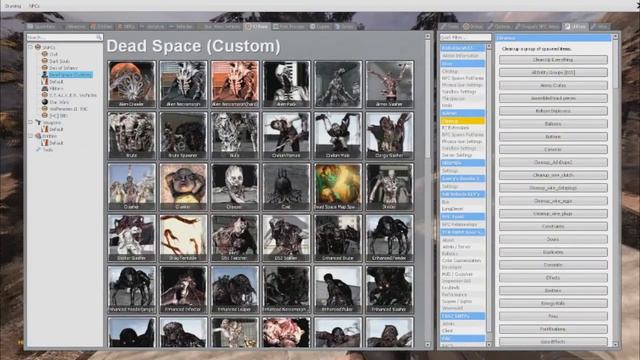
Task: Spawn the Armor Slasher NPC
Action: (389, 84)
